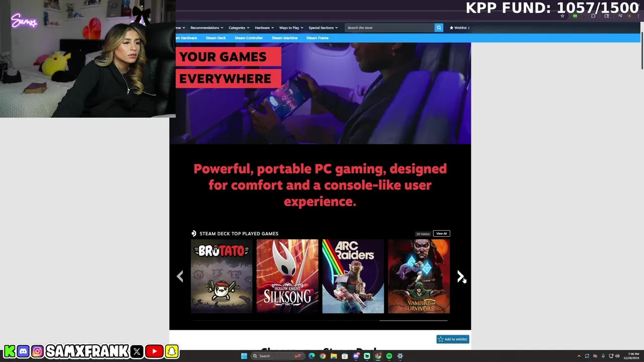Open File Explorer from the taskbar
Image resolution: width=644 pixels, height=362 pixels.
(x=334, y=356)
